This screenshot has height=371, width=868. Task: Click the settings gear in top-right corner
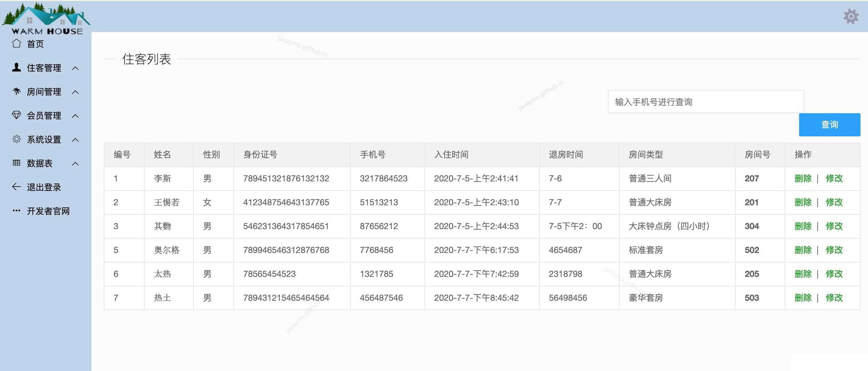point(851,16)
